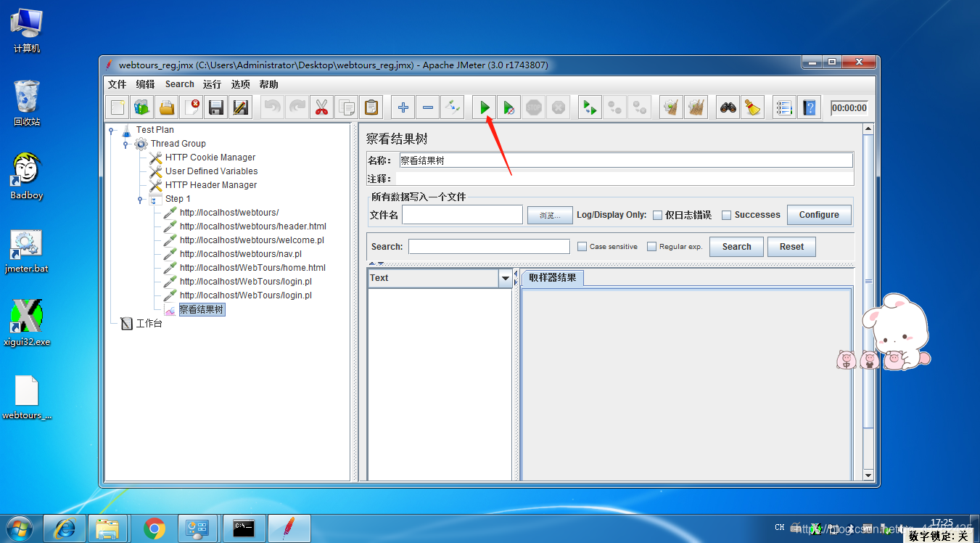Open the 文件 menu
The width and height of the screenshot is (980, 543).
click(x=117, y=84)
